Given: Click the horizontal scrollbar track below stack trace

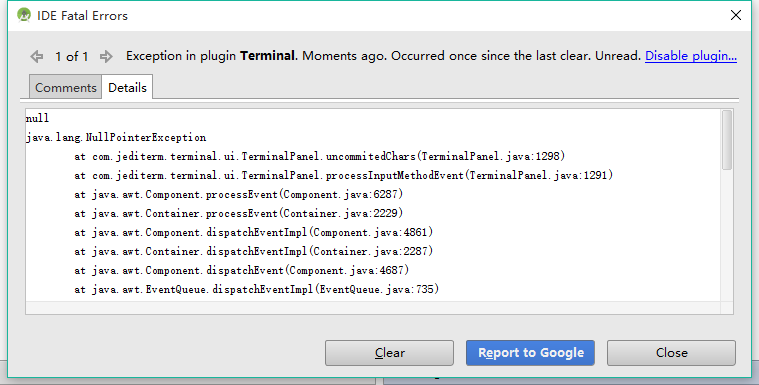Looking at the screenshot, I should coord(373,308).
